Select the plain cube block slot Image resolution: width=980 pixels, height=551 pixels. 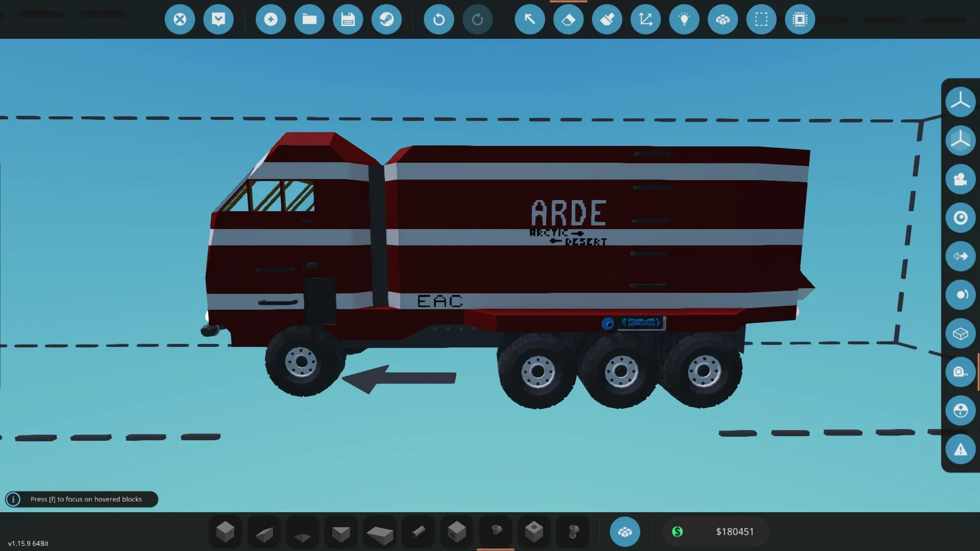225,532
